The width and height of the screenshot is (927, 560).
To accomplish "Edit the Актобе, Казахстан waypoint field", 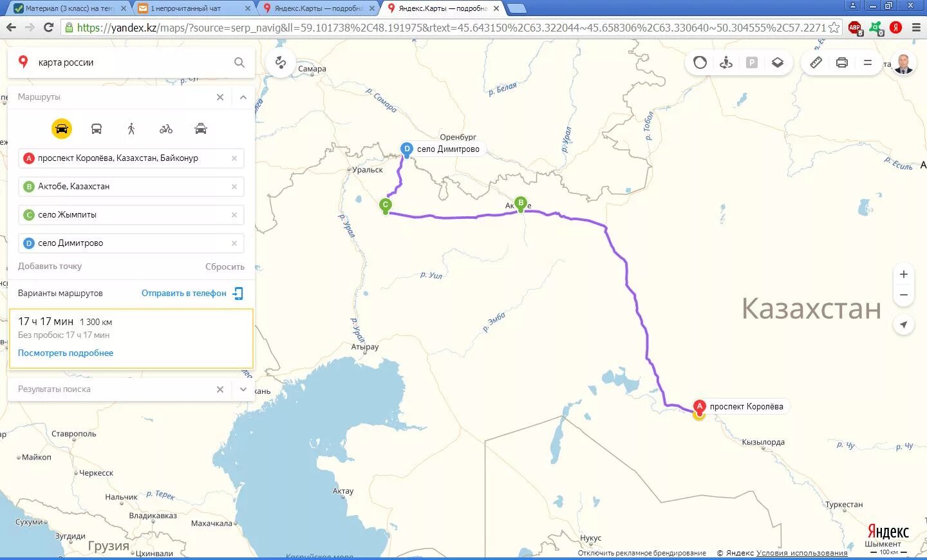I will pyautogui.click(x=131, y=187).
